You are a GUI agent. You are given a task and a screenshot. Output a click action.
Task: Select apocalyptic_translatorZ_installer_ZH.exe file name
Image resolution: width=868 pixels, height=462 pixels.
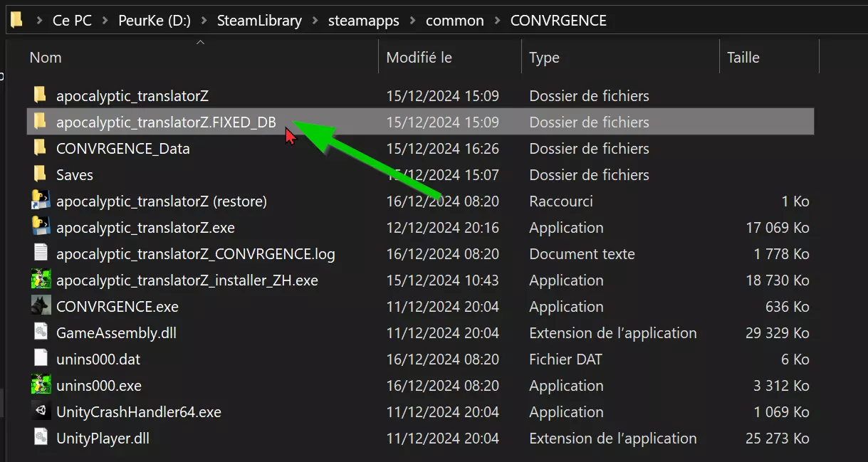pos(187,280)
